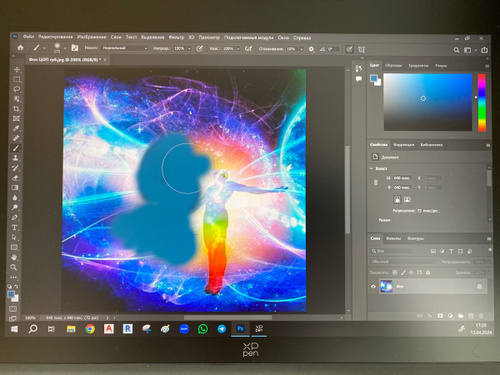Screen dimensions: 500x375
Task: Select the Eraser tool
Action: click(x=15, y=178)
